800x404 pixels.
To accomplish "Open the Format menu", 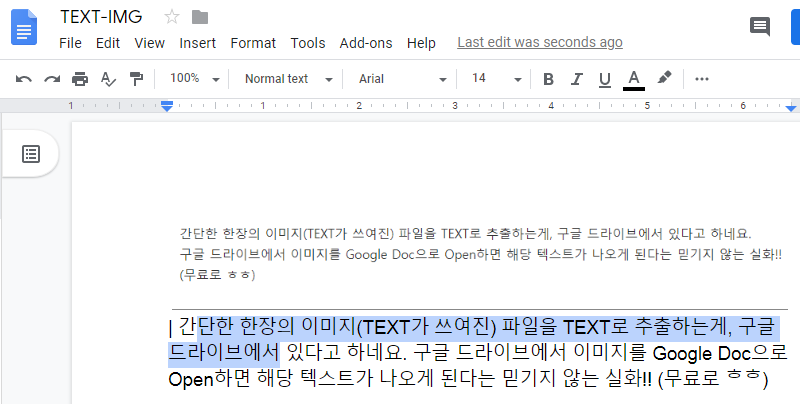I will 253,43.
